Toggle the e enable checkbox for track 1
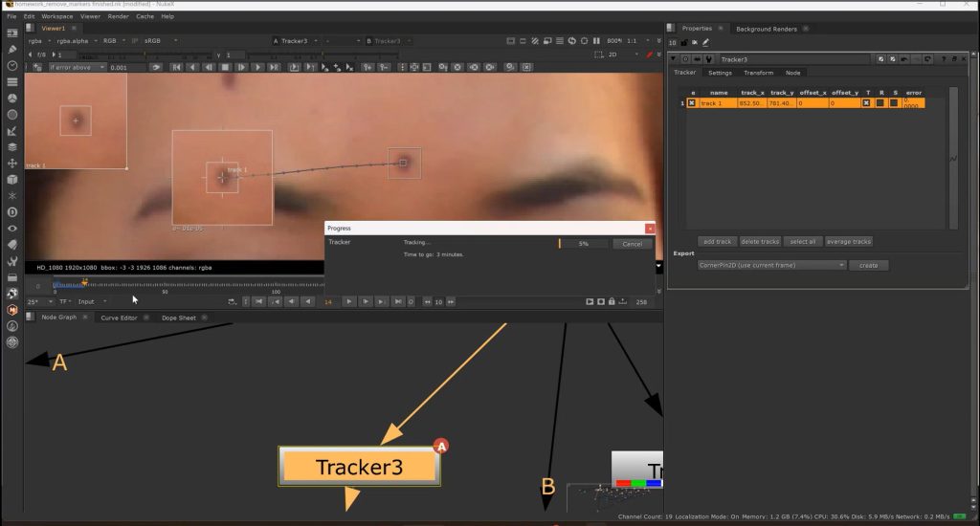The image size is (980, 526). pos(692,103)
